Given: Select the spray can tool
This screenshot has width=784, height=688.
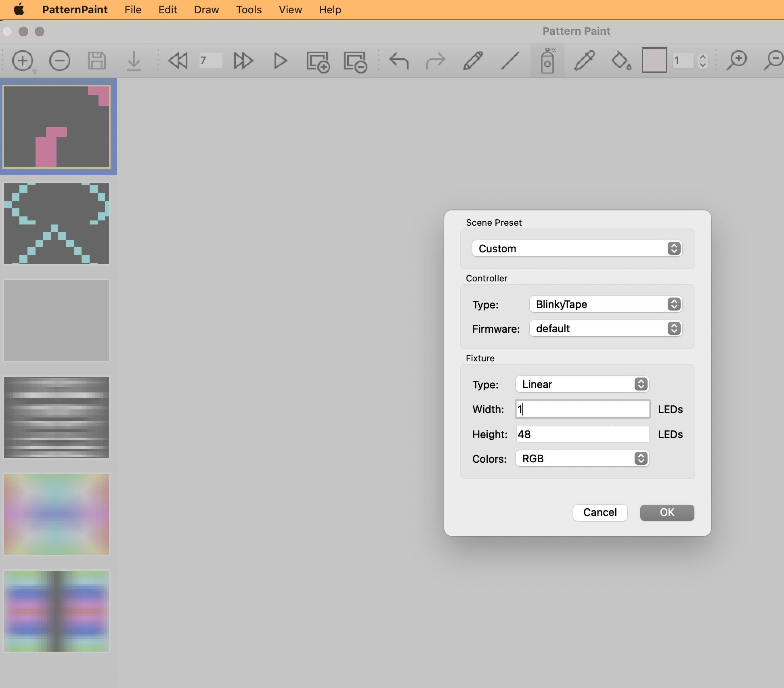Looking at the screenshot, I should (547, 61).
